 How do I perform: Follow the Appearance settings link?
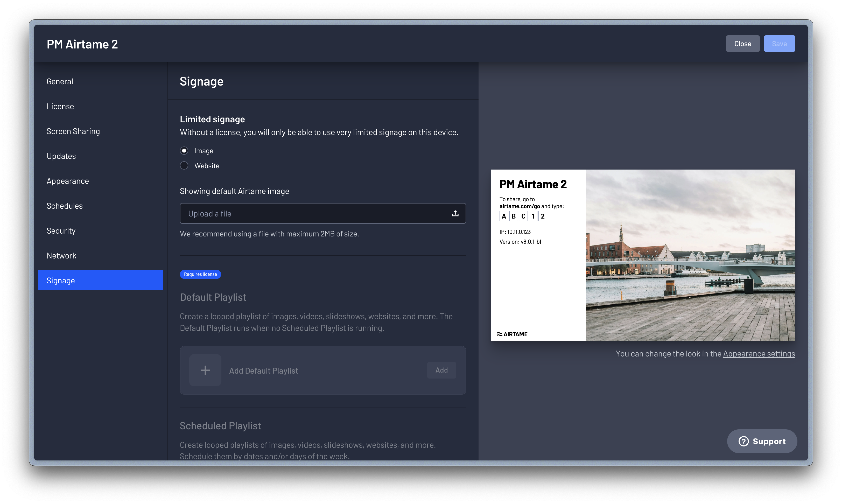coord(759,354)
